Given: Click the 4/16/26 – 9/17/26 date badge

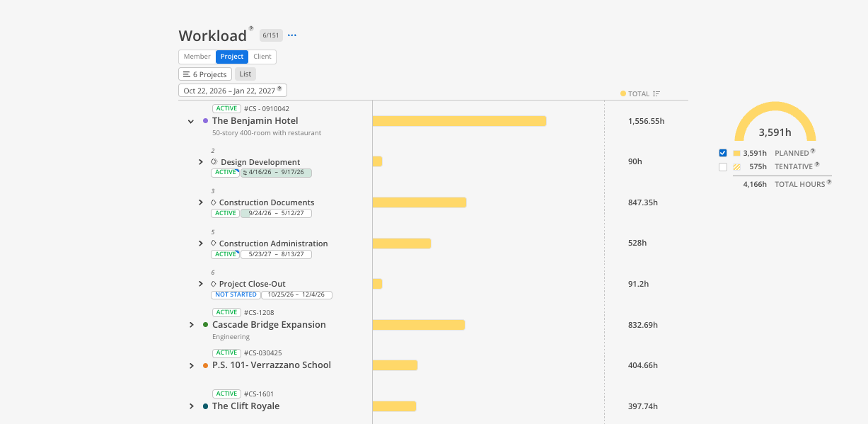Looking at the screenshot, I should pyautogui.click(x=276, y=173).
